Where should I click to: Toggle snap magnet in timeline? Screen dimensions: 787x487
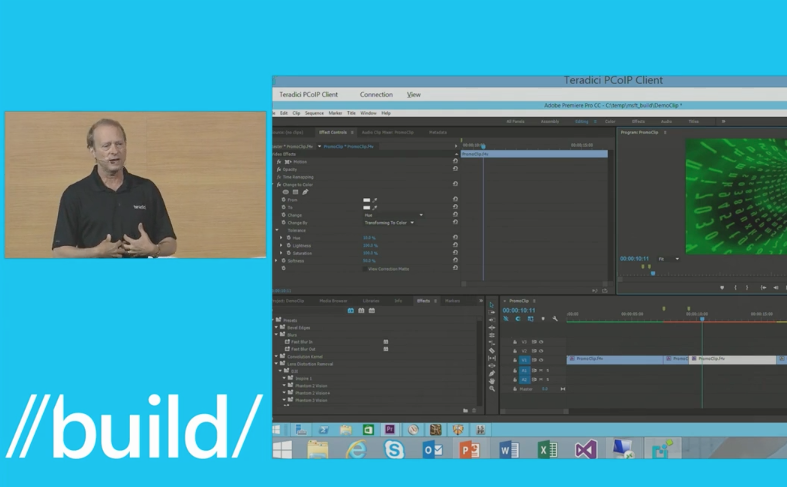[x=518, y=319]
